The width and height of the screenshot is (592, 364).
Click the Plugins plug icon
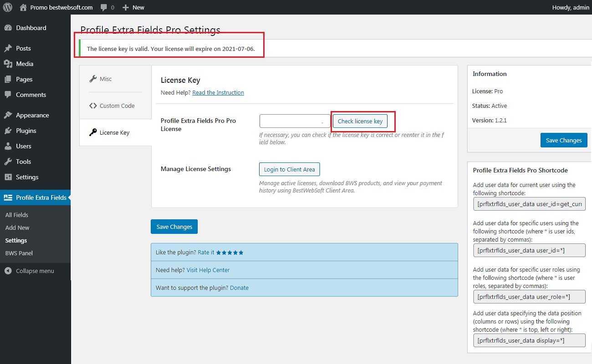pyautogui.click(x=8, y=131)
